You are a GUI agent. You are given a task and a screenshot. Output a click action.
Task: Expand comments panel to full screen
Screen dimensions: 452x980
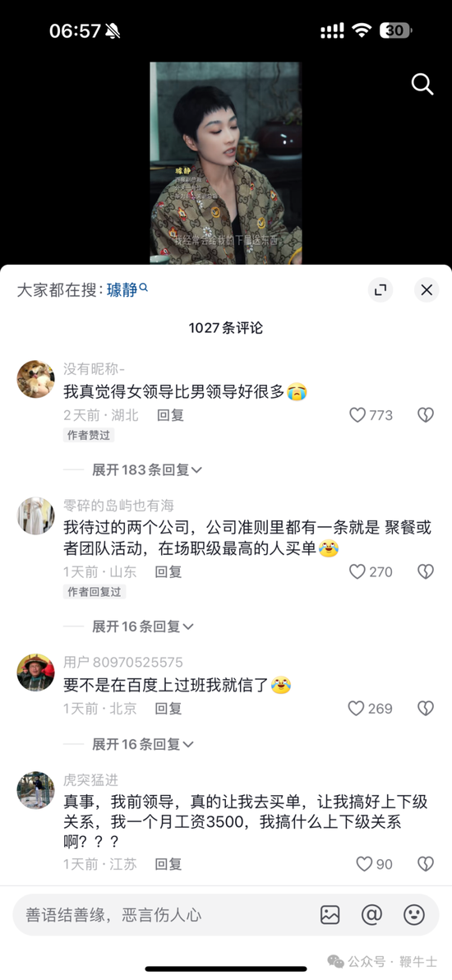(381, 290)
